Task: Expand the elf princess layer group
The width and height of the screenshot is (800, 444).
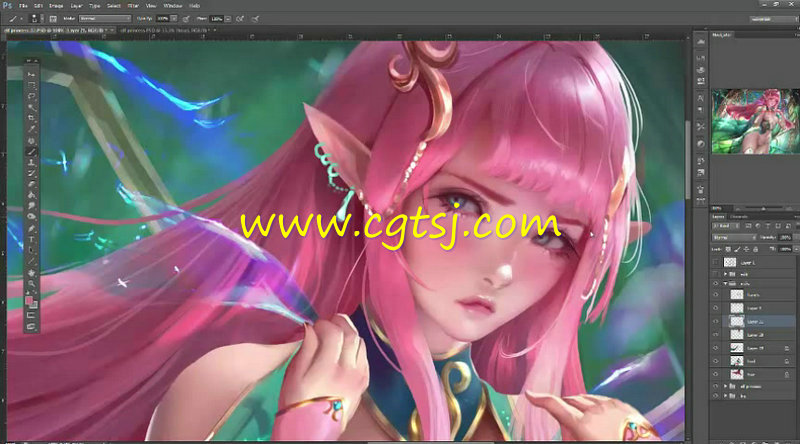Action: (x=726, y=386)
